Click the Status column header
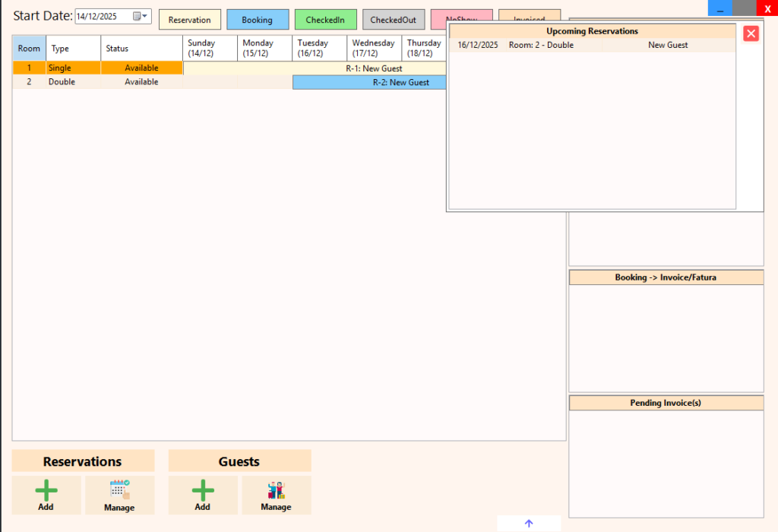The image size is (778, 532). coord(141,49)
